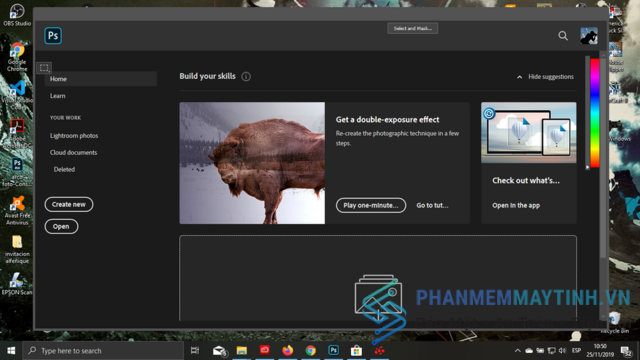
Task: Pick a hue on the color spectrum bar
Action: (x=595, y=113)
